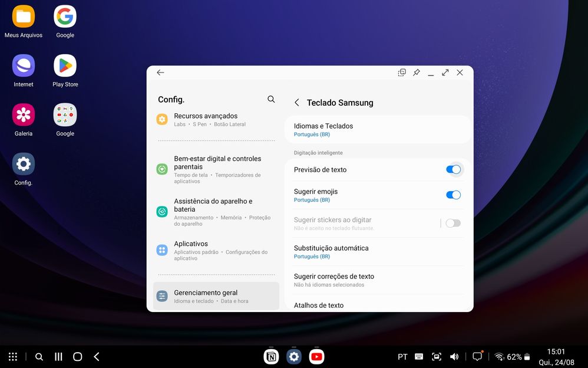Open Assistência do aparelho e bateria
The height and width of the screenshot is (368, 588).
216,212
